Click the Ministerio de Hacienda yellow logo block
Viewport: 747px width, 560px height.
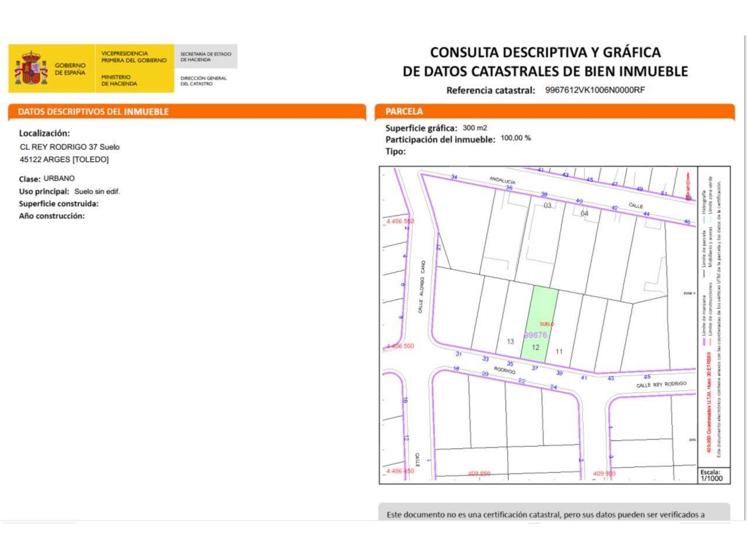134,68
